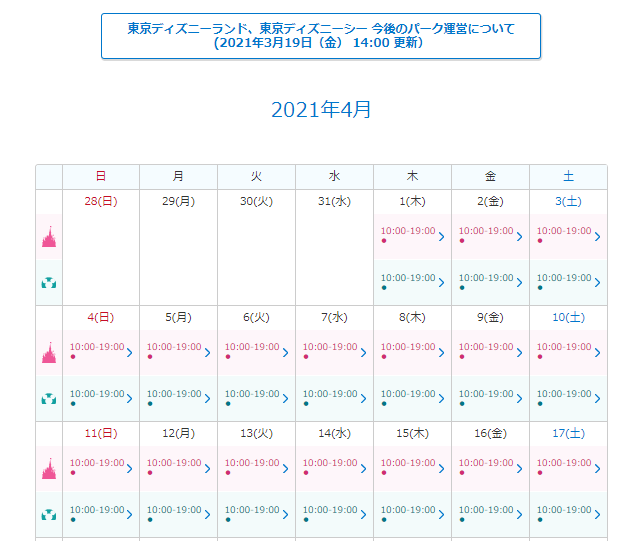Select DisneySea 10:00-19:00 on 8(木)
Screen dimensions: 633x541
point(408,394)
